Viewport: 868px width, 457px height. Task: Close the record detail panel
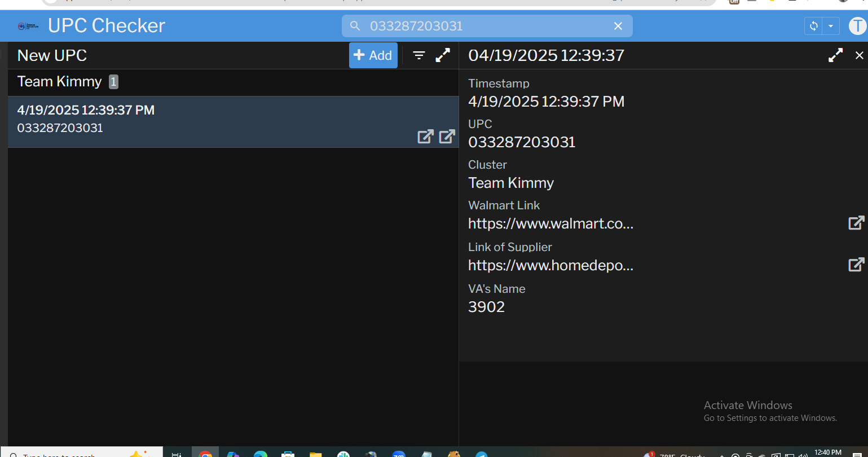(859, 55)
